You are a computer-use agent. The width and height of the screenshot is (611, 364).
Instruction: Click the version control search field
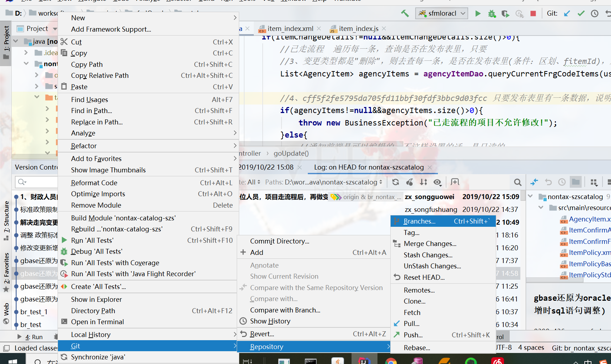[36, 182]
